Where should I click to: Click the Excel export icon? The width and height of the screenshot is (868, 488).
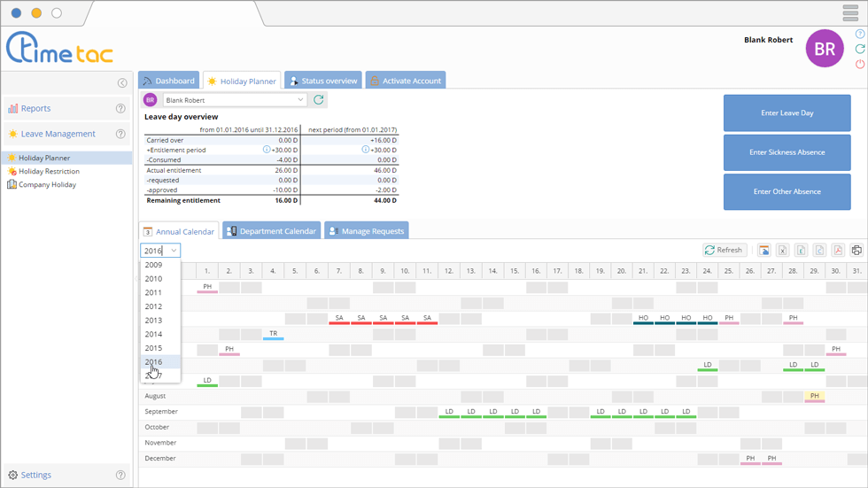[x=782, y=251]
